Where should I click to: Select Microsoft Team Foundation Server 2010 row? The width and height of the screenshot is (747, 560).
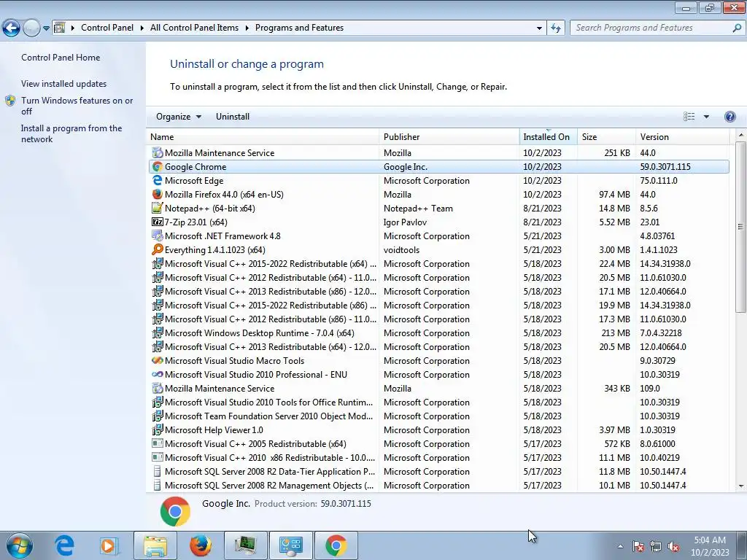(438, 416)
